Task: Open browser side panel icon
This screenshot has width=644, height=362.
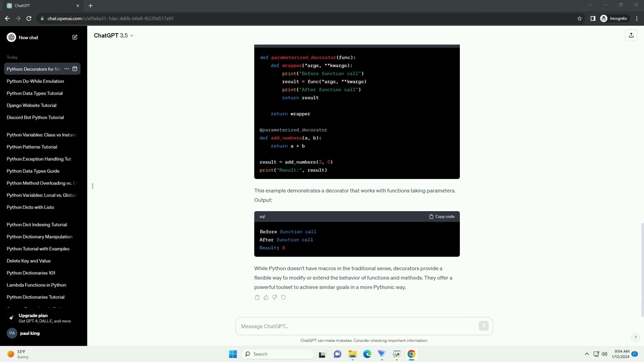Action: [x=593, y=19]
